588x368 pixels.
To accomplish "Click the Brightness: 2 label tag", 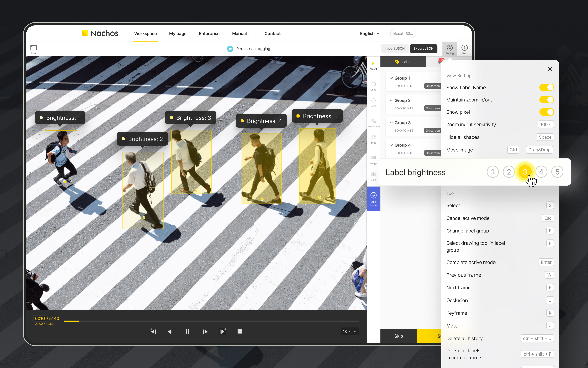I will click(142, 139).
